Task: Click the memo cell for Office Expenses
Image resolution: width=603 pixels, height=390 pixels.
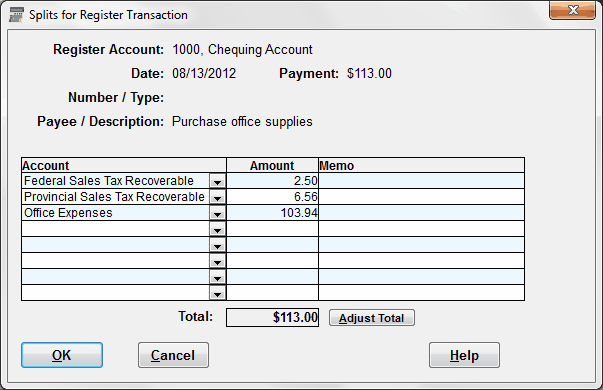Action: (x=421, y=213)
